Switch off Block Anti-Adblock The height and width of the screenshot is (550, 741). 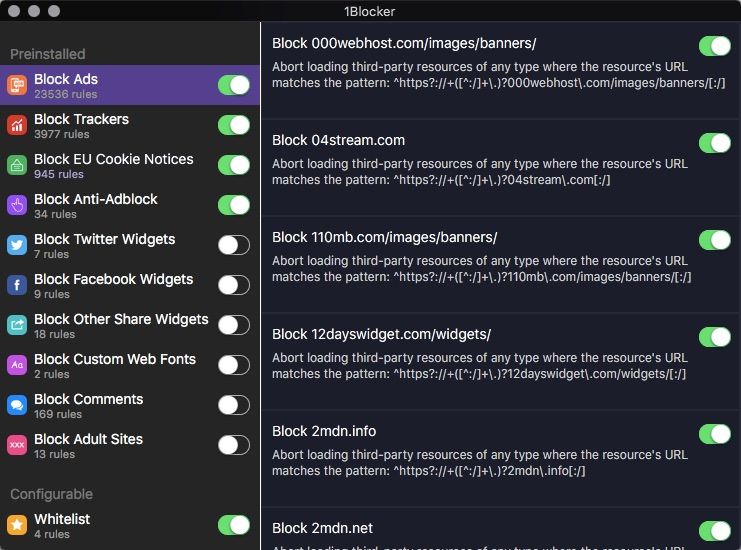tap(234, 205)
